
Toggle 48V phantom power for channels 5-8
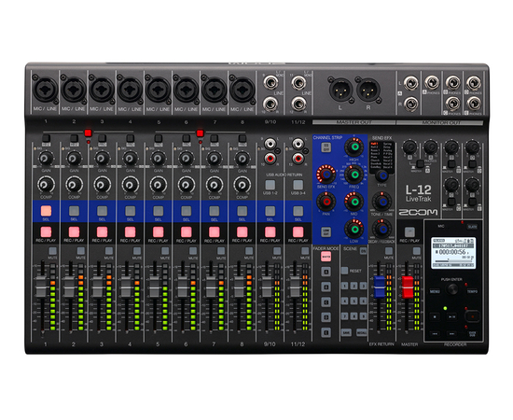(x=201, y=133)
